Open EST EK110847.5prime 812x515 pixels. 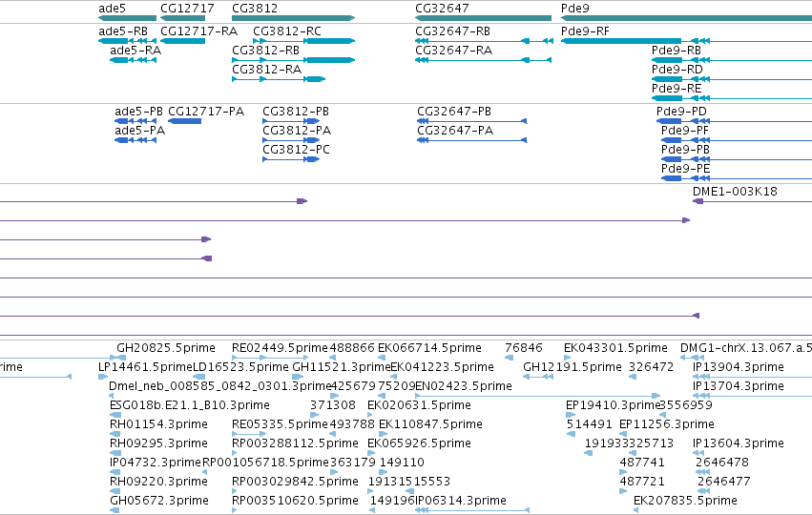coord(431,425)
